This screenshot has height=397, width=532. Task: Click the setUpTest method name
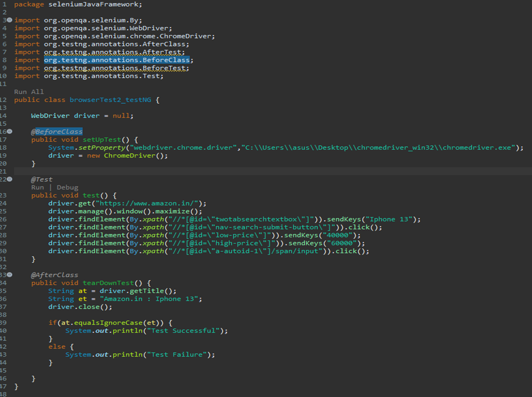pos(102,140)
